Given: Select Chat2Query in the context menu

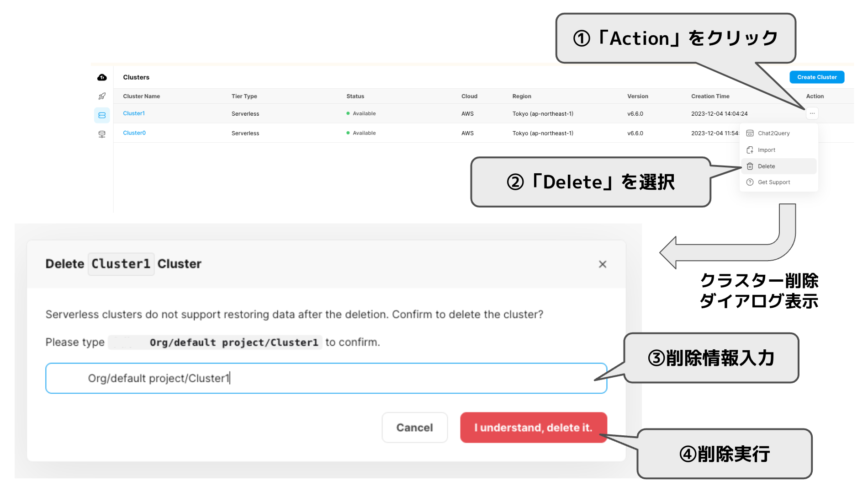Looking at the screenshot, I should (774, 133).
